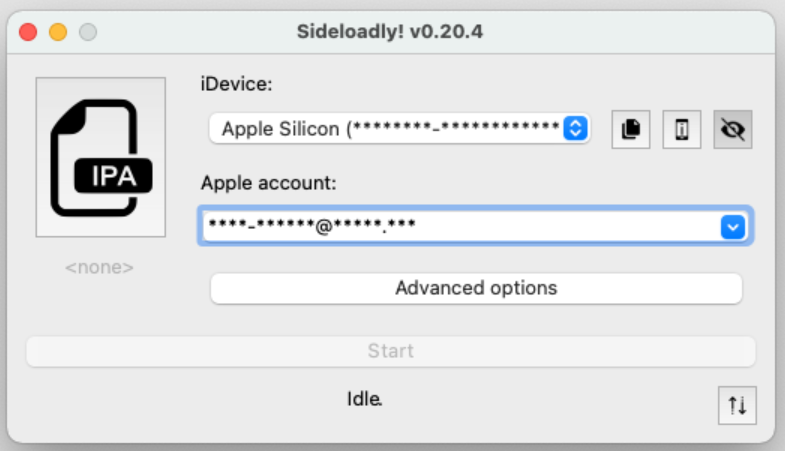
Task: Click the Idle status text
Action: 364,399
